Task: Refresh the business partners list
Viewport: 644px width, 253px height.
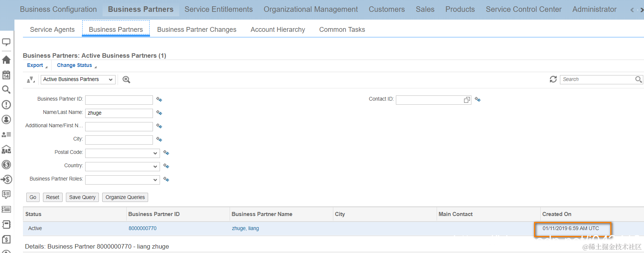Action: 553,79
